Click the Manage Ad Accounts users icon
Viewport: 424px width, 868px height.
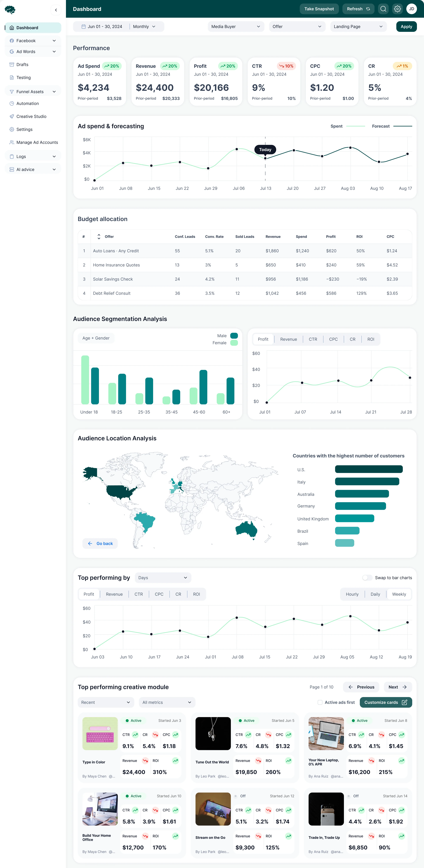[x=12, y=143]
